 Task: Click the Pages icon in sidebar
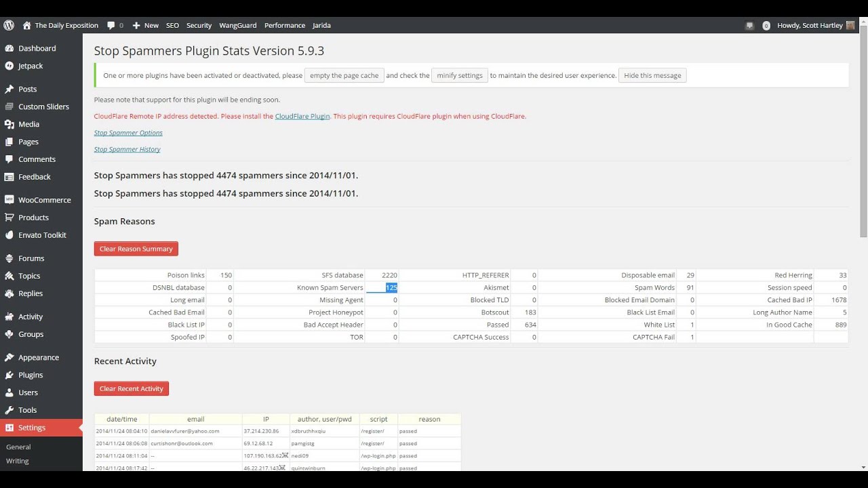(x=9, y=142)
